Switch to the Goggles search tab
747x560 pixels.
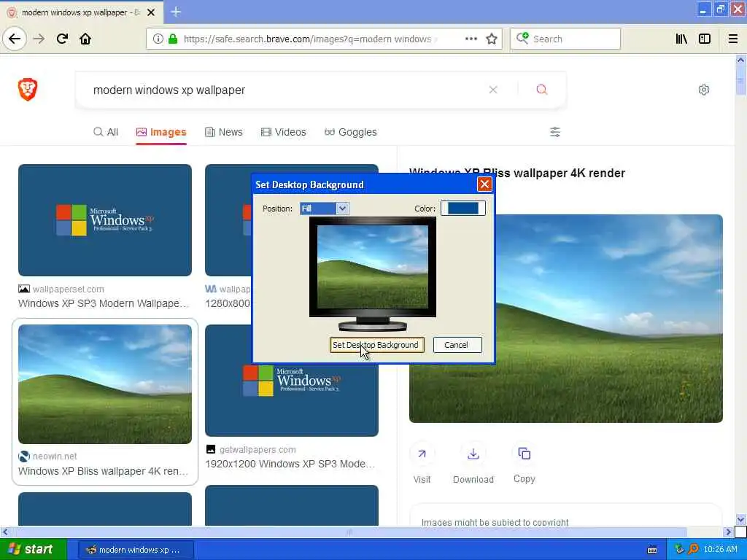351,132
